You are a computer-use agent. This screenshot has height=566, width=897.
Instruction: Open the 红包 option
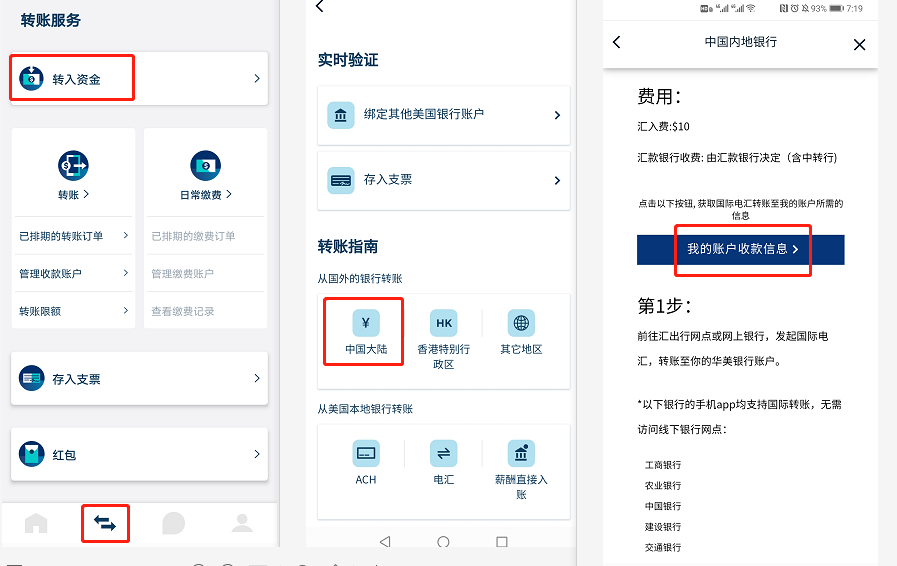point(139,454)
